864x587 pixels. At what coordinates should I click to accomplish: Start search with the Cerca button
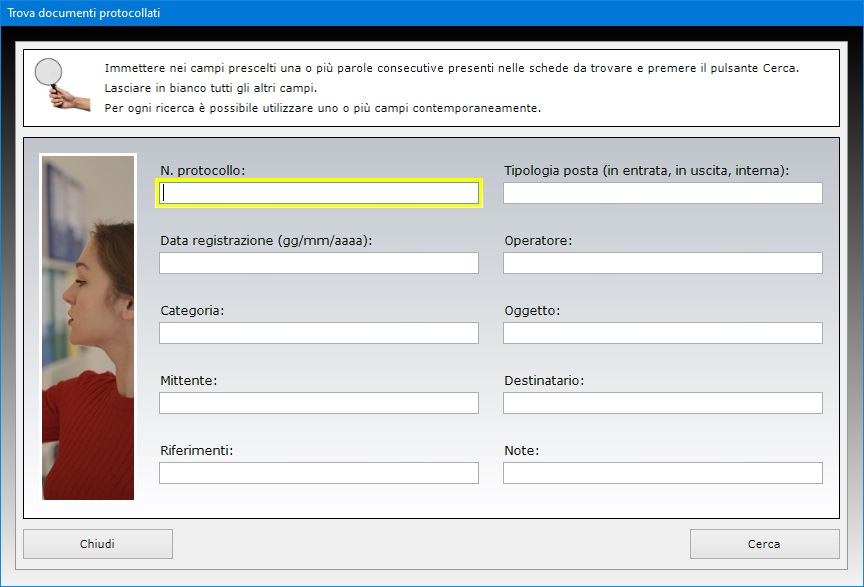tap(764, 544)
